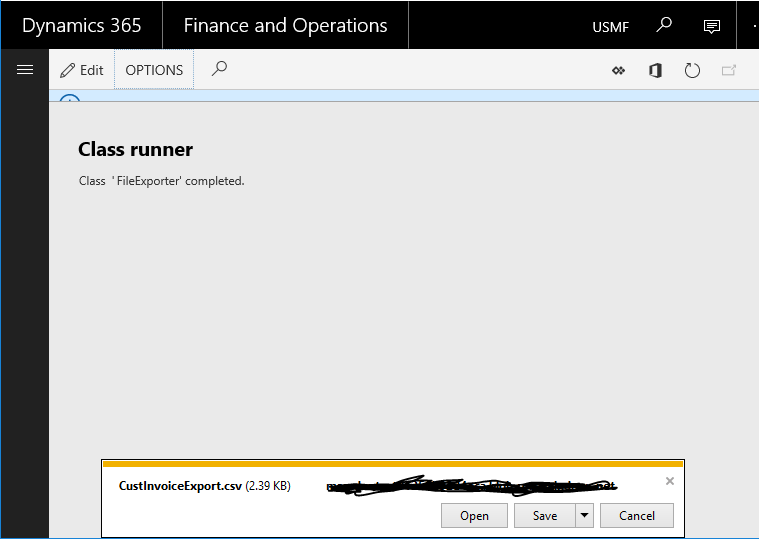Open the OPTIONS tab

(x=154, y=70)
